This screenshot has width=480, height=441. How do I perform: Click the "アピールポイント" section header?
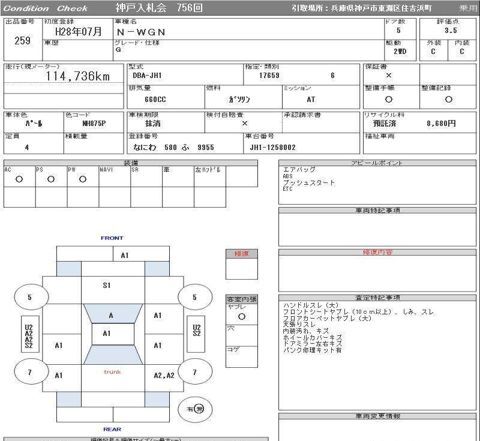tap(377, 163)
